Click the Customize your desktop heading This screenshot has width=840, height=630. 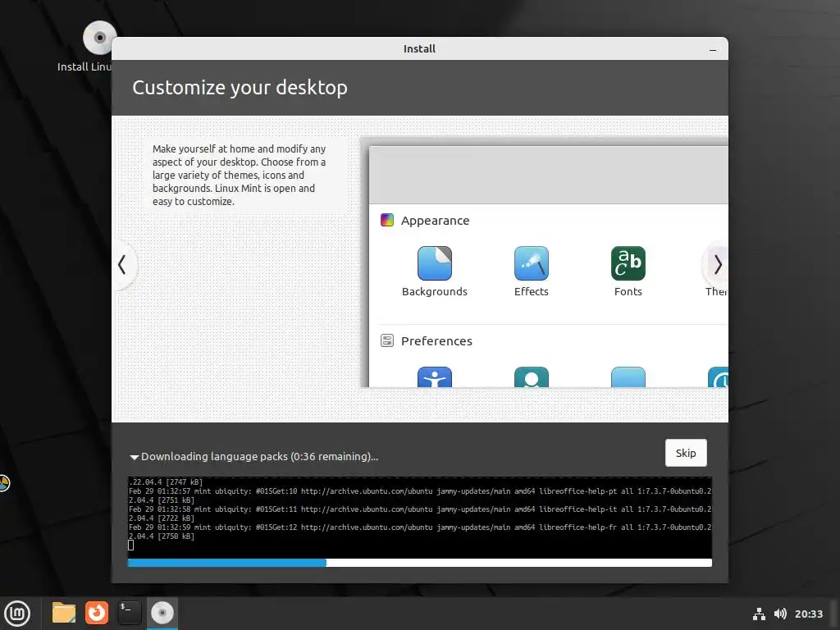(240, 87)
